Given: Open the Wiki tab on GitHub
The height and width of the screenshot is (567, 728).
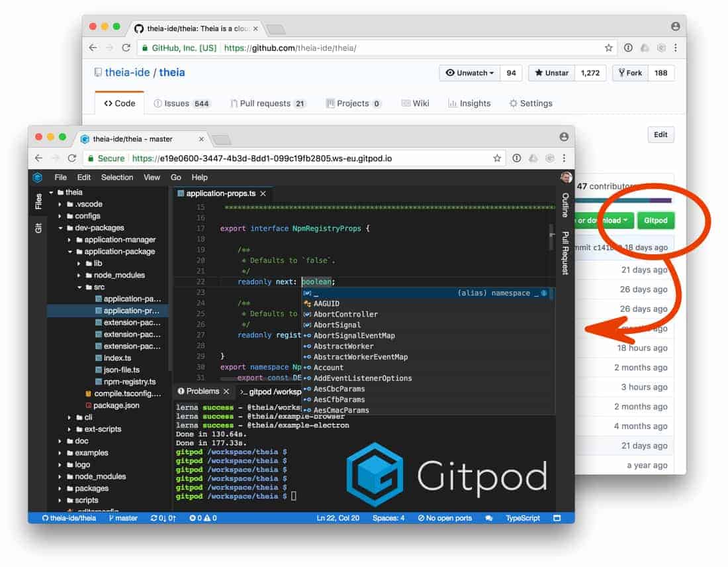Looking at the screenshot, I should (415, 103).
